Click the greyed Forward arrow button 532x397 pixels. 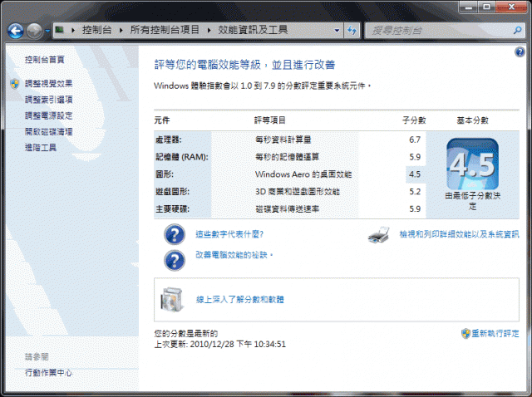(34, 31)
